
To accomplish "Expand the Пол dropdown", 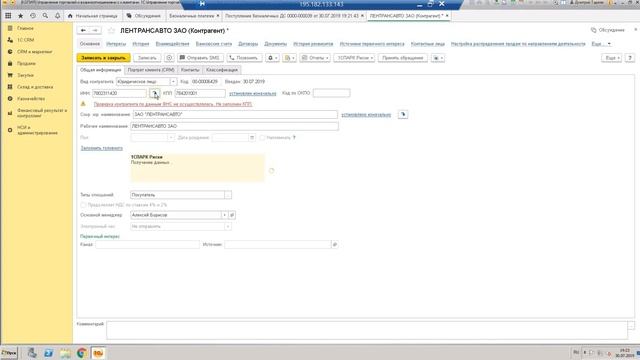I will (x=171, y=138).
